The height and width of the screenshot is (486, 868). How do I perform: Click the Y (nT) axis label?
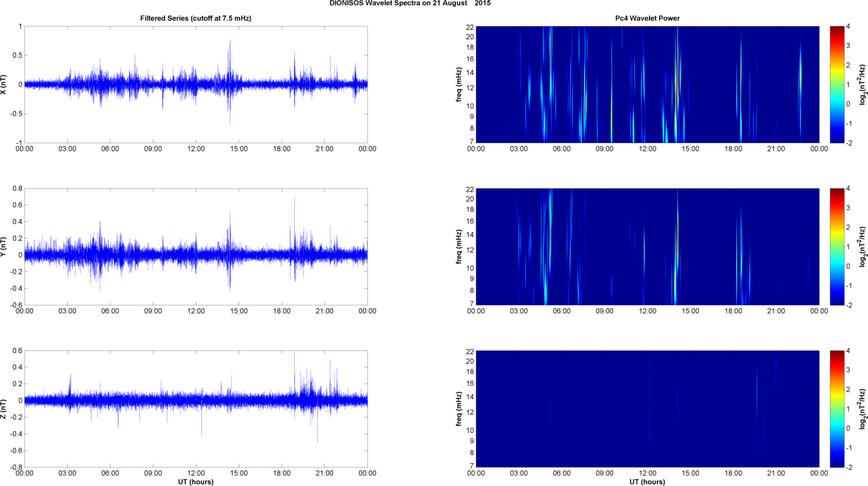pyautogui.click(x=4, y=246)
